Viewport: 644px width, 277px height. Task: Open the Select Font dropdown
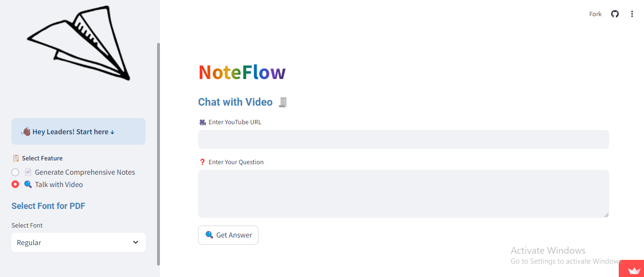[79, 242]
